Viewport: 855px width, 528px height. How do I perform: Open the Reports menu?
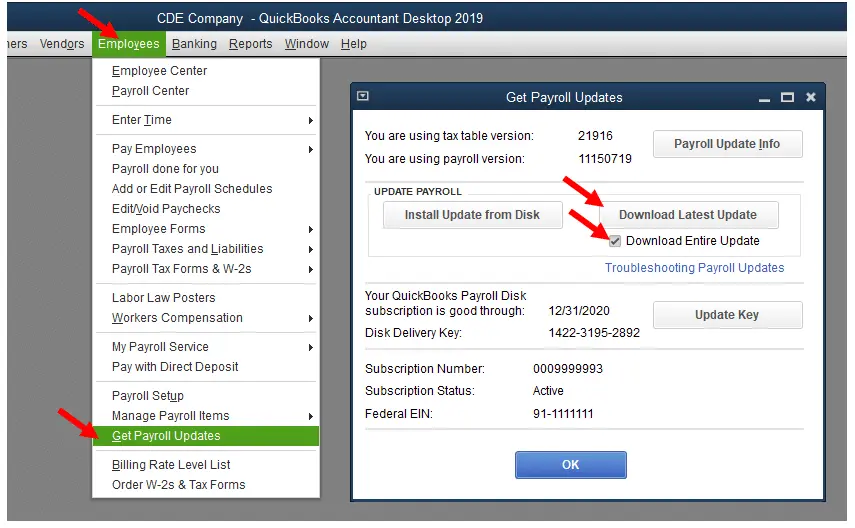tap(250, 44)
